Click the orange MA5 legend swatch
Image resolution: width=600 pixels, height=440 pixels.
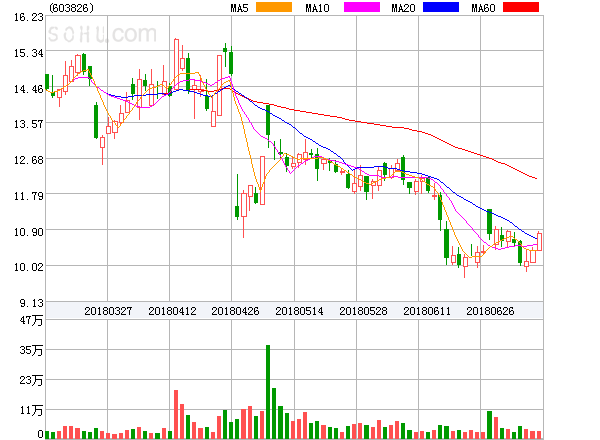point(274,7)
